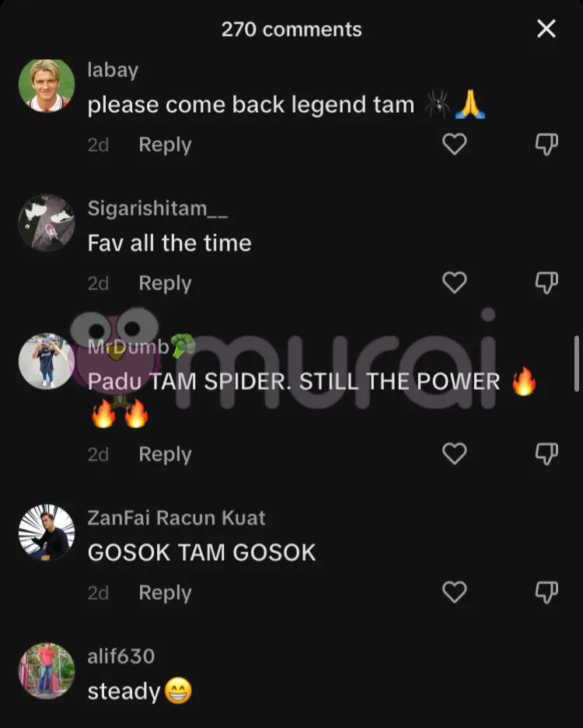Screen dimensions: 583x728
Task: Dislike Sigarishitam__'s comment
Action: point(546,282)
